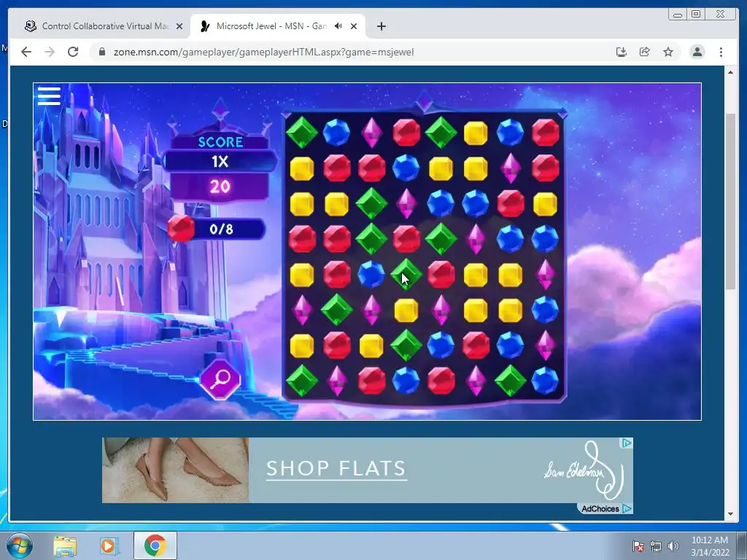Mute the Microsoft Jewel tab audio

click(x=338, y=26)
